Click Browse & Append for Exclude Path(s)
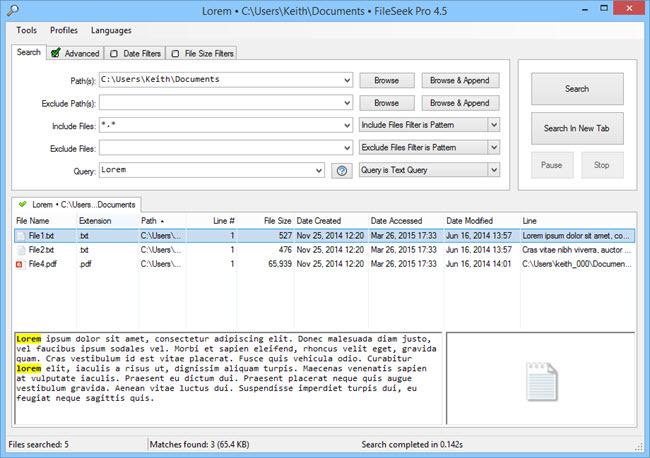This screenshot has height=458, width=650. click(x=460, y=103)
